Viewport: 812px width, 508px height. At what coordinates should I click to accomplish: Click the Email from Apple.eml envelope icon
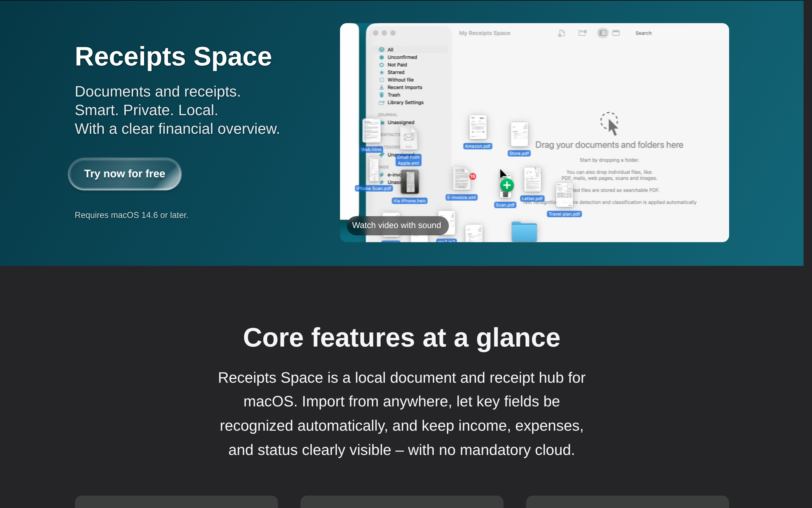pos(409,138)
